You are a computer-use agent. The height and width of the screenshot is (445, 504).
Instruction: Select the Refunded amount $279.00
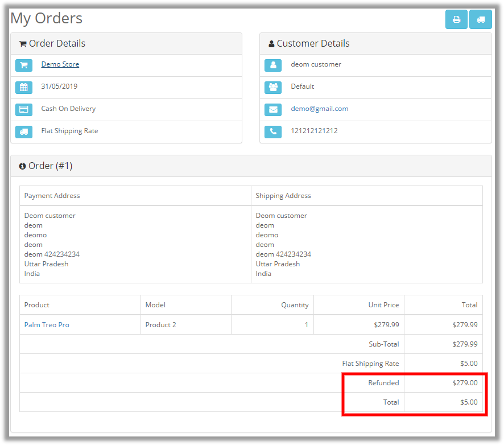[x=465, y=382]
